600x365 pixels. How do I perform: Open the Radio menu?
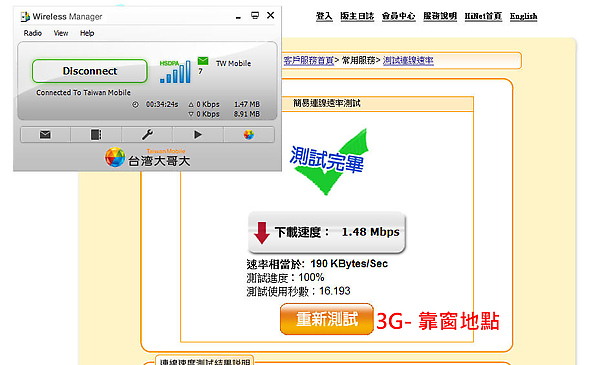(x=33, y=33)
